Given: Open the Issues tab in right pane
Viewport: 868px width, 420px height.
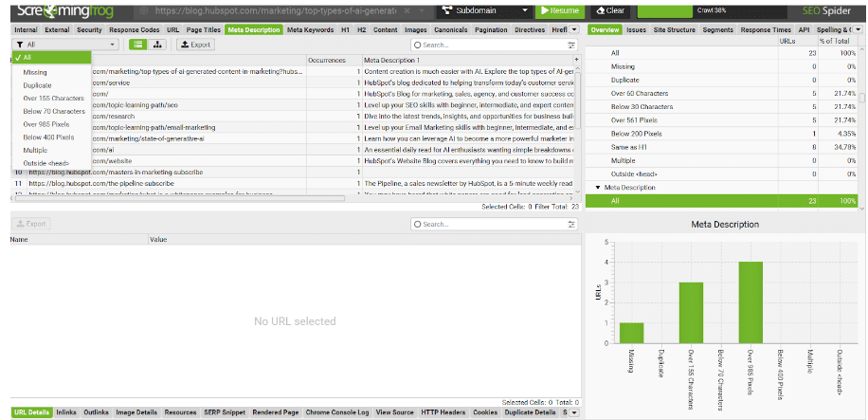Looking at the screenshot, I should 636,30.
